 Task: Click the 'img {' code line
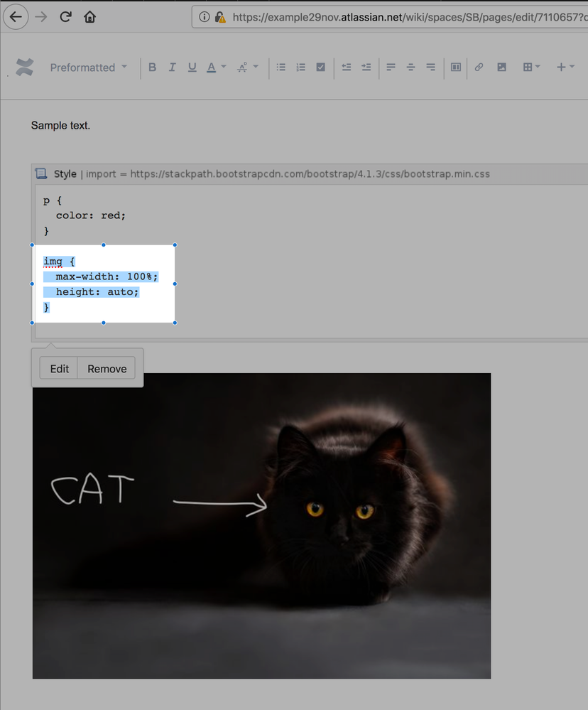[x=59, y=262]
